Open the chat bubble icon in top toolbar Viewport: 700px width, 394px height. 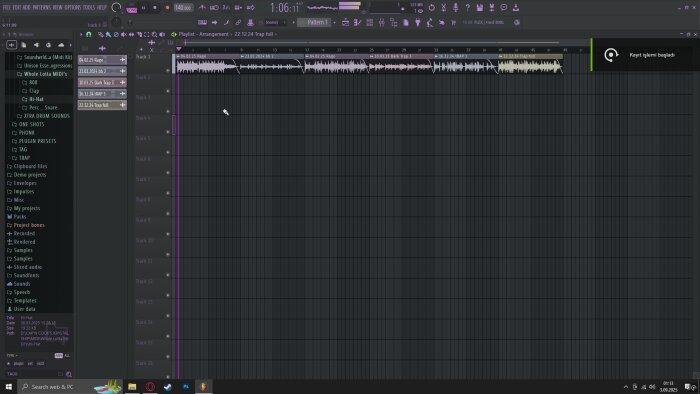click(x=504, y=8)
